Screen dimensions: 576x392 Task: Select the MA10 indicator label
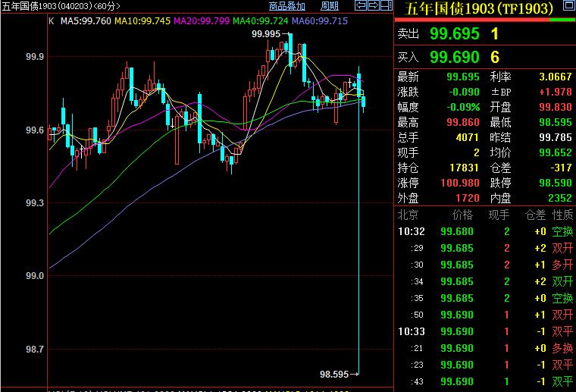coord(144,20)
